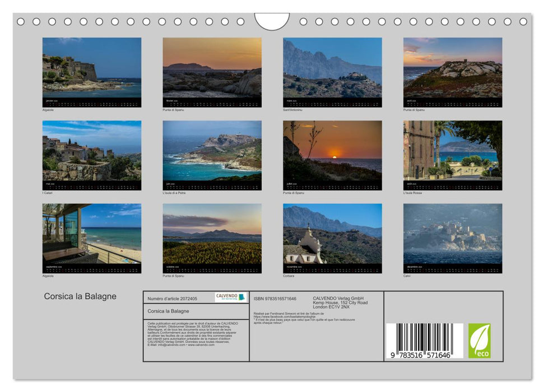544x392 pixels.
Task: Click the Corsica la Balagne title text
Action: click(80, 296)
